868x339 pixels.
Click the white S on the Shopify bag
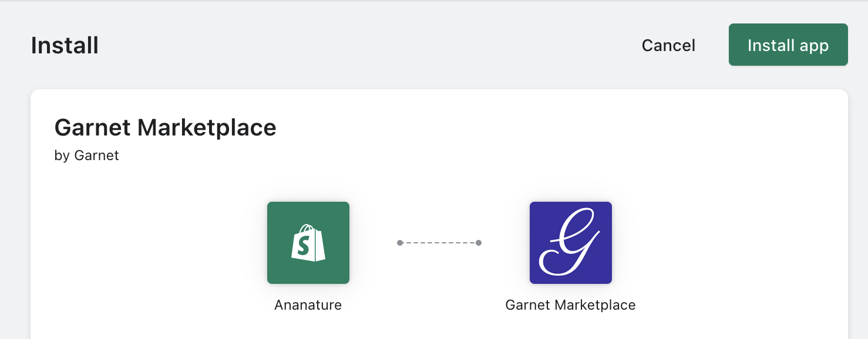coord(304,247)
